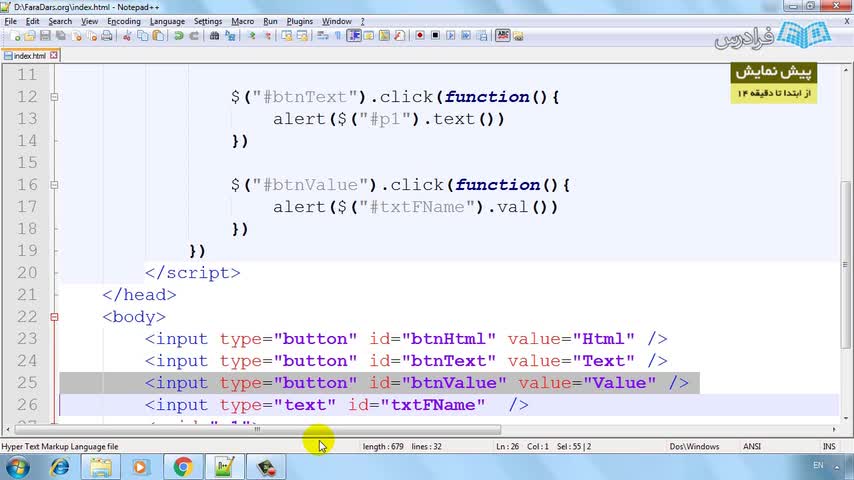Viewport: 854px width, 480px height.
Task: Run the macro multiple times icon
Action: point(466,36)
